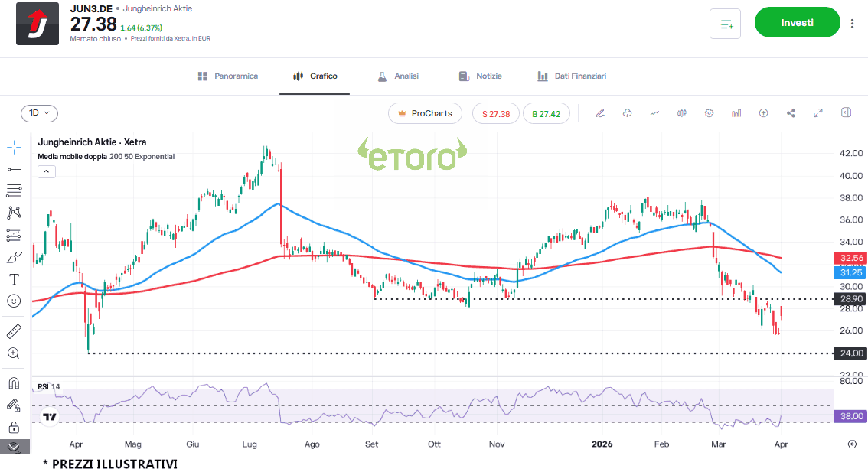The height and width of the screenshot is (472, 868).
Task: Change chart type with candlestick icon
Action: (681, 113)
